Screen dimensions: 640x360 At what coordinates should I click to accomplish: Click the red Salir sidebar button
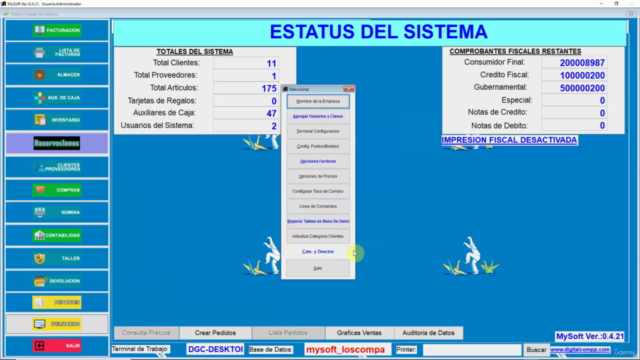click(57, 346)
